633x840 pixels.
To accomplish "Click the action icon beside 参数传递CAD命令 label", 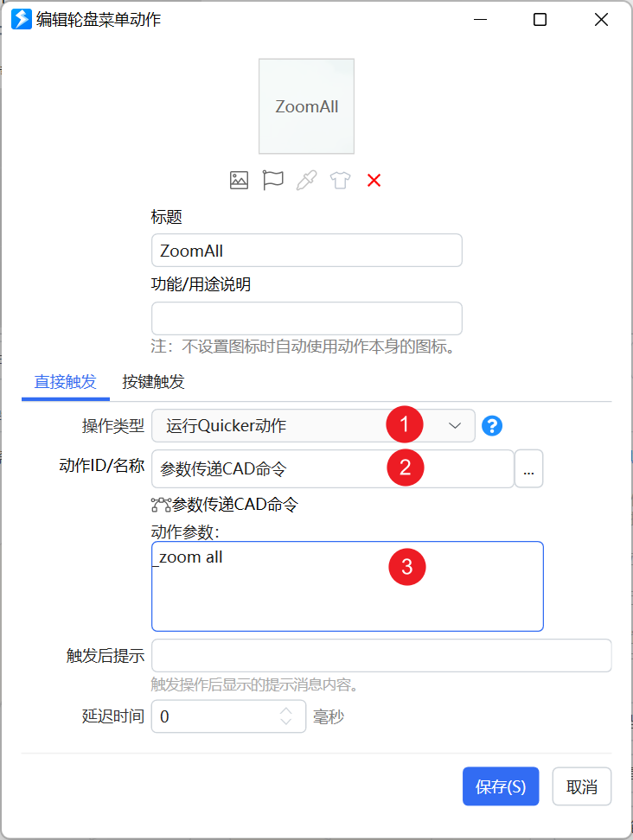I will pyautogui.click(x=161, y=505).
